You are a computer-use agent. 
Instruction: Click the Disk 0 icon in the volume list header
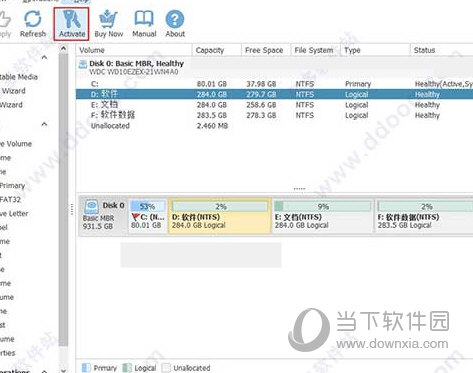[x=83, y=64]
